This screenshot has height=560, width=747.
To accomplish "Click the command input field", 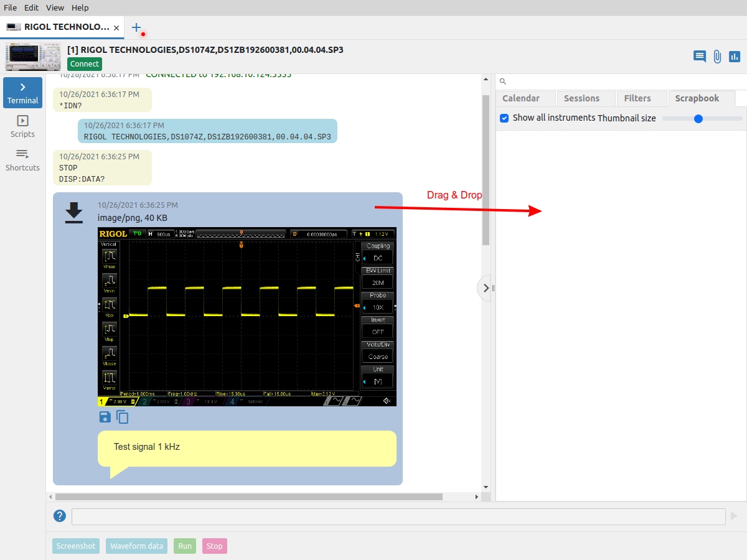I will pyautogui.click(x=398, y=516).
